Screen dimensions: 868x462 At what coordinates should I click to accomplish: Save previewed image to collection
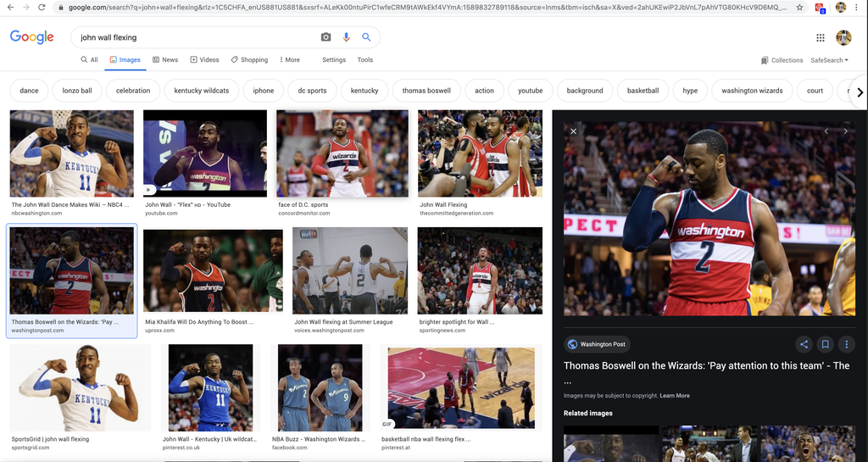tap(825, 344)
